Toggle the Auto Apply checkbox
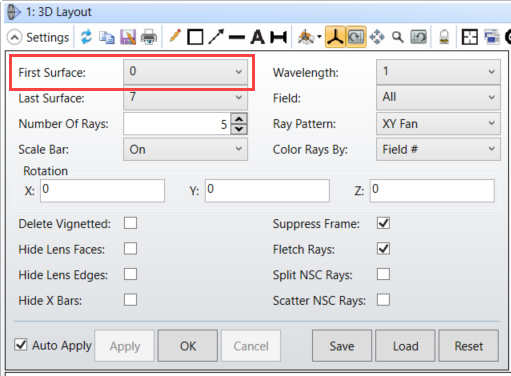This screenshot has height=376, width=511. point(21,345)
